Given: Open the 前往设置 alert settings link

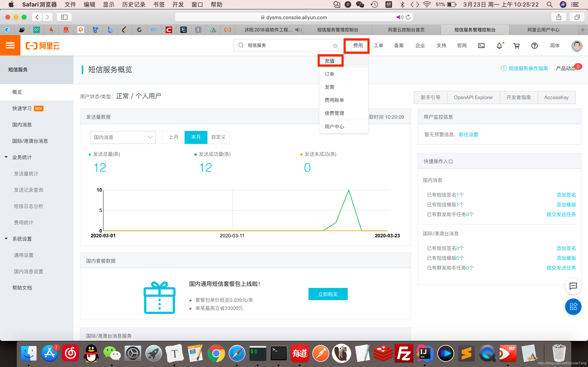Looking at the screenshot, I should coord(468,135).
